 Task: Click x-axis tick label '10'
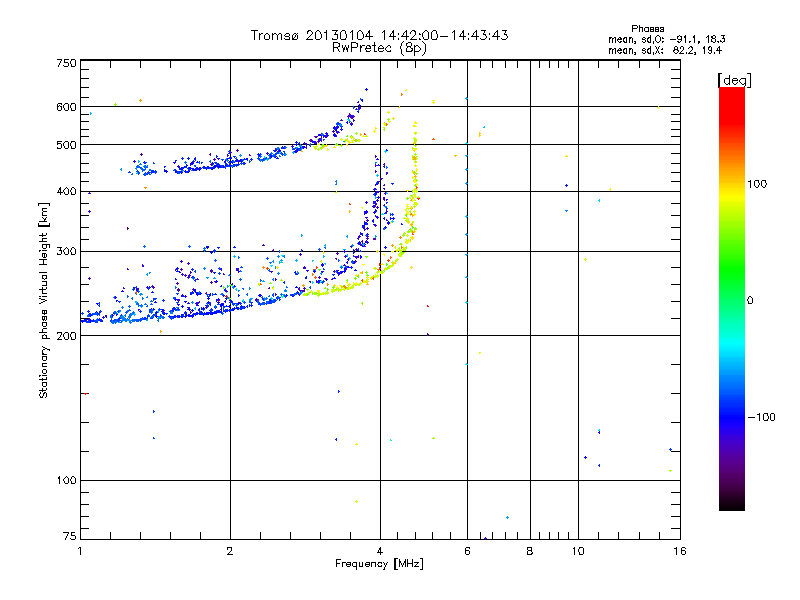tap(578, 551)
